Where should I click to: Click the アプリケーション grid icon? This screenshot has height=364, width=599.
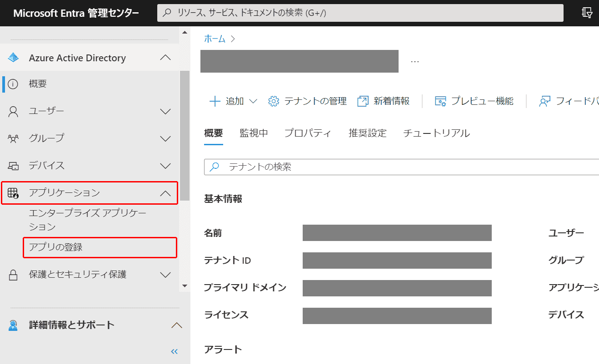(x=13, y=193)
